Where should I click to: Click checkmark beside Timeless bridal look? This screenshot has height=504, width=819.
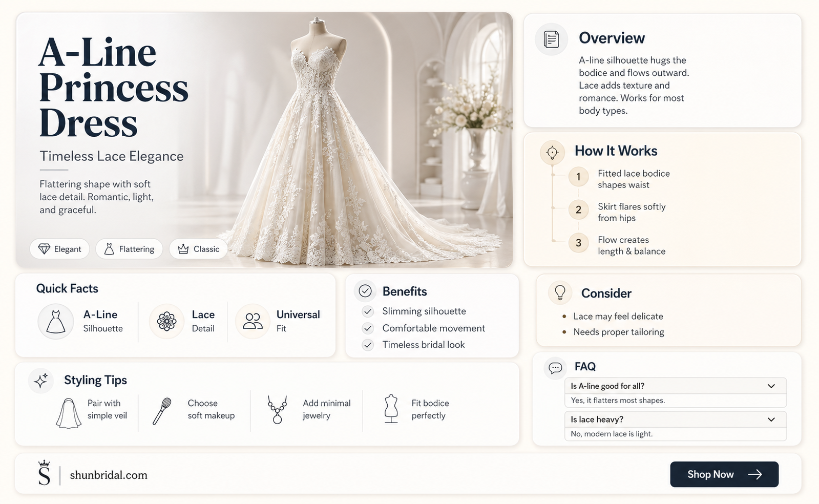[368, 345]
